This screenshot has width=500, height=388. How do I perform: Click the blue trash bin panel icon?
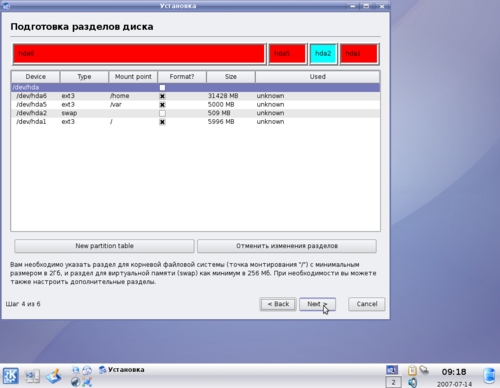(x=489, y=376)
